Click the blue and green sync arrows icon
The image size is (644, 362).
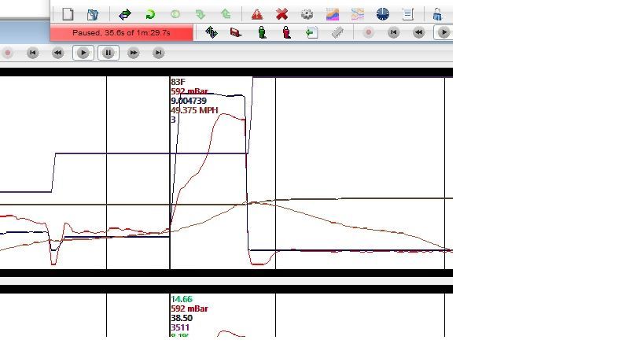125,14
